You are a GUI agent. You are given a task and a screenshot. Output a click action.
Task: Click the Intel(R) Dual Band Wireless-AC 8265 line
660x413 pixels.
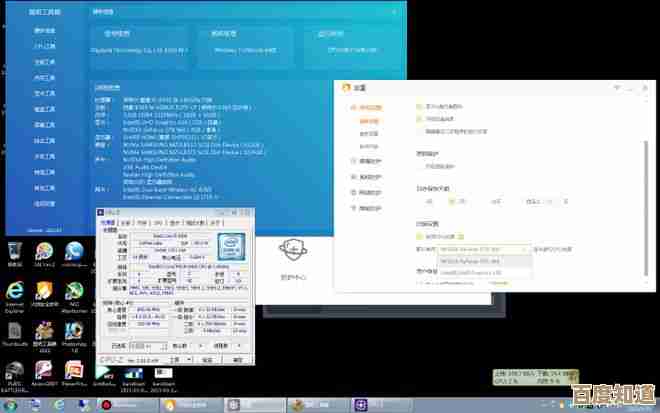[167, 190]
